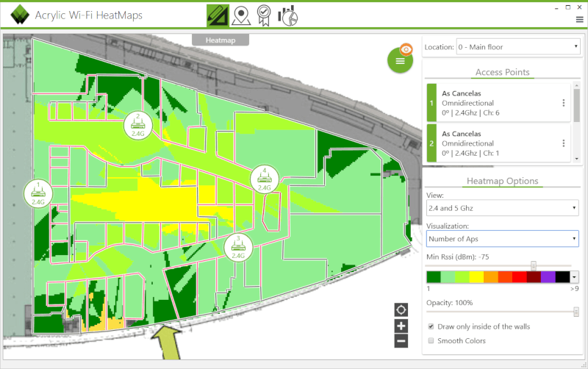Open the Visualization dropdown Number of Aps
Screen dimensions: 588x369
point(503,239)
